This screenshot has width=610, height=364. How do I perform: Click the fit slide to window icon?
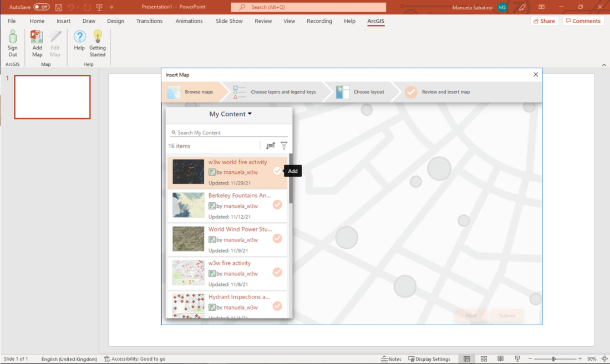point(604,358)
